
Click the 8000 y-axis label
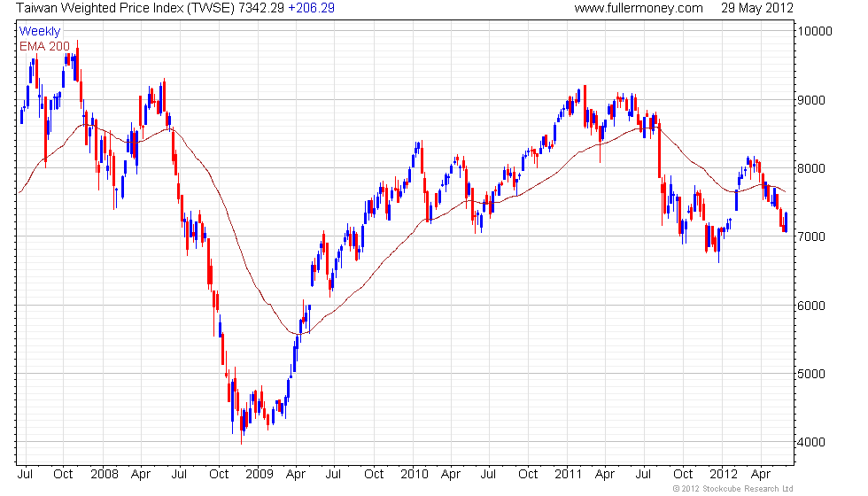[811, 168]
